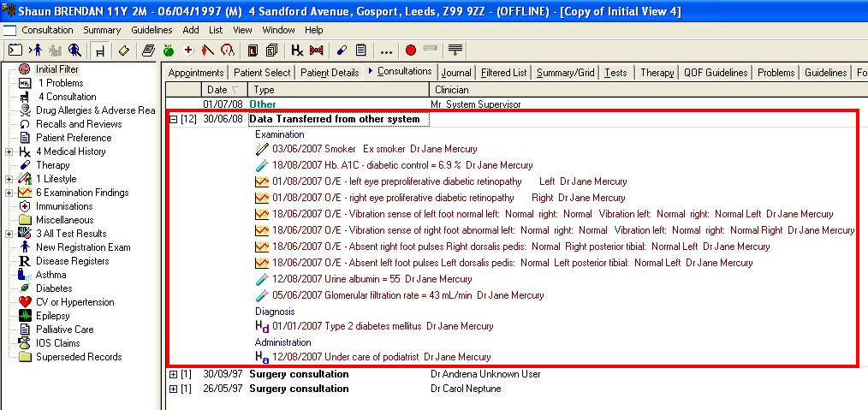This screenshot has height=410, width=868.
Task: Expand the 30/09/97 Surgery consultation row
Action: (x=174, y=375)
